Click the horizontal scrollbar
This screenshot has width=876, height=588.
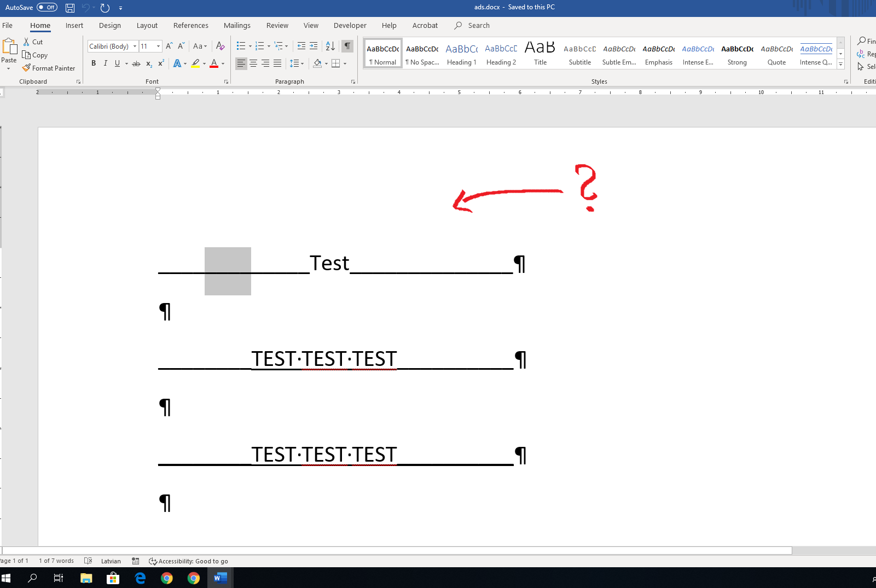(x=397, y=550)
